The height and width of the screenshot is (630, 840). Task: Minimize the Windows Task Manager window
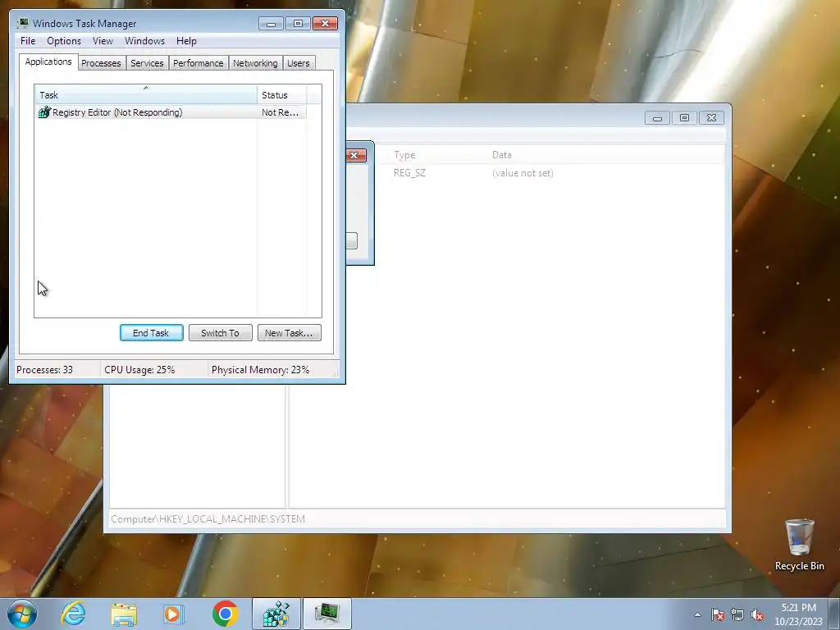(271, 24)
